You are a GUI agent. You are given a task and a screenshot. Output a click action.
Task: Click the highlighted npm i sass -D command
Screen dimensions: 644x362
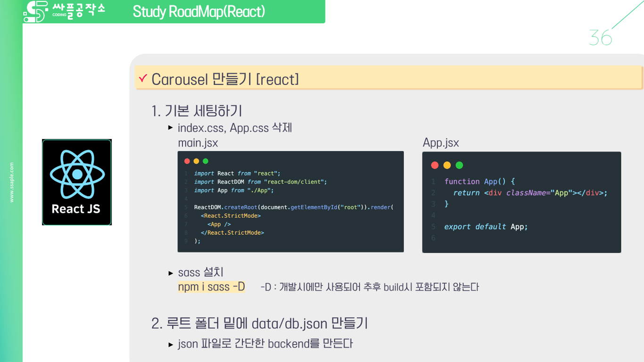tap(211, 287)
